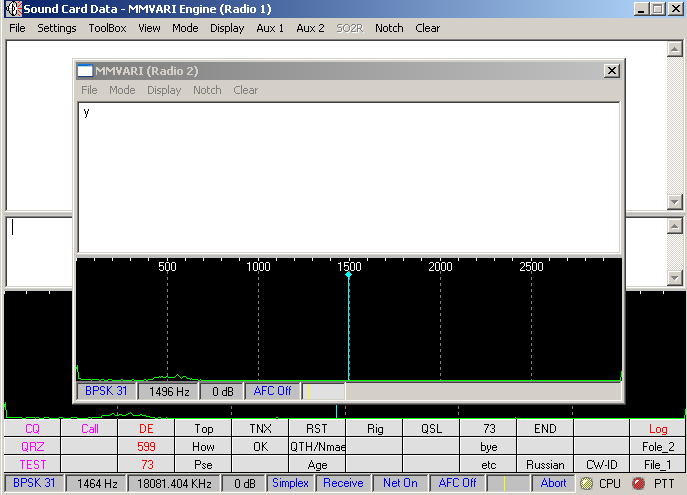The height and width of the screenshot is (495, 687).
Task: Toggle Net On in the main status bar
Action: coord(400,483)
